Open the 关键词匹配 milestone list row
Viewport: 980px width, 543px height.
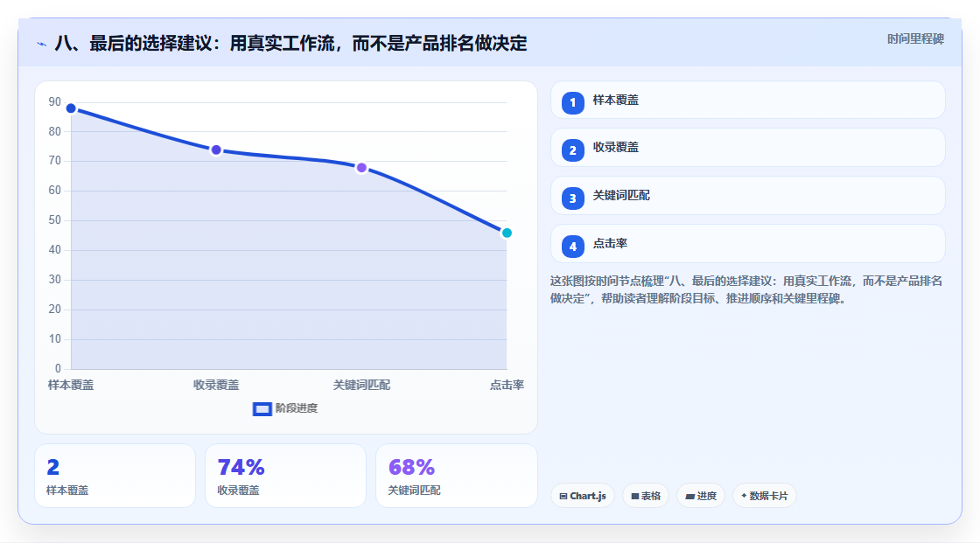tap(747, 196)
